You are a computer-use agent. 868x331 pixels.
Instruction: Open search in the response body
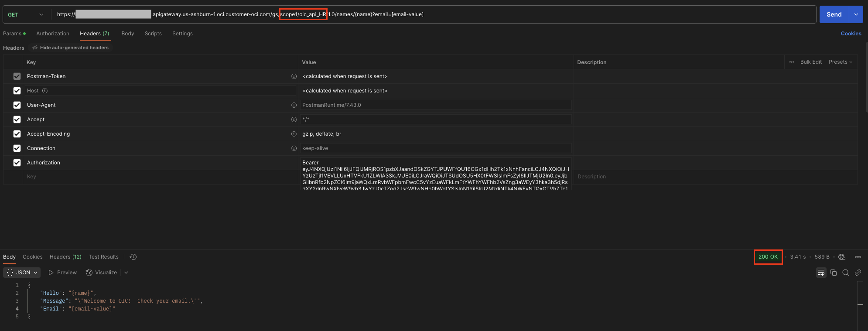click(846, 273)
